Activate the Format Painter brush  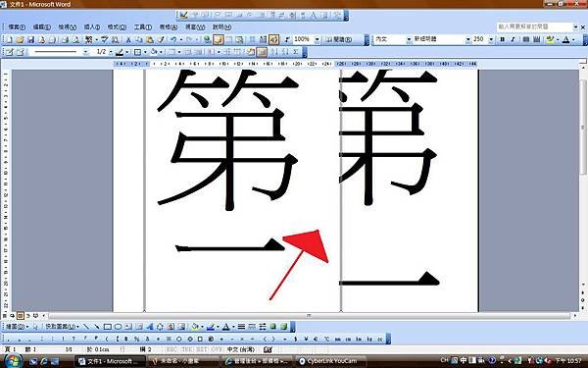coord(161,39)
